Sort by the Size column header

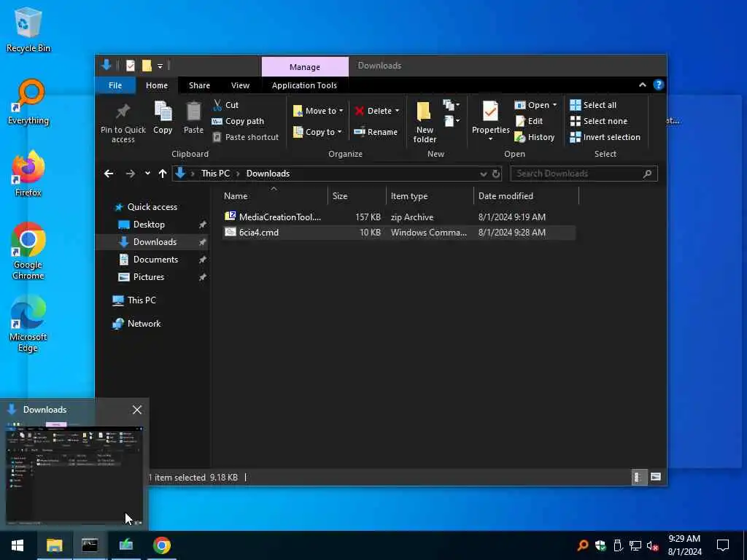pos(357,195)
